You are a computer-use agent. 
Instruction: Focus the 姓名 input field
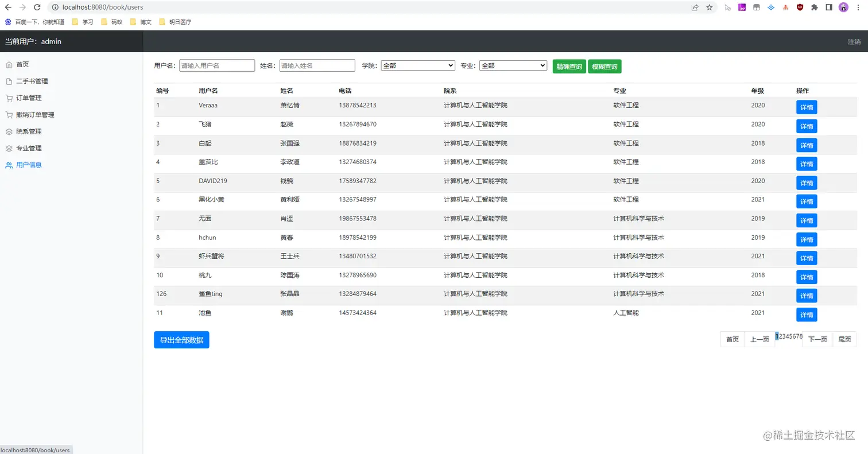(317, 65)
